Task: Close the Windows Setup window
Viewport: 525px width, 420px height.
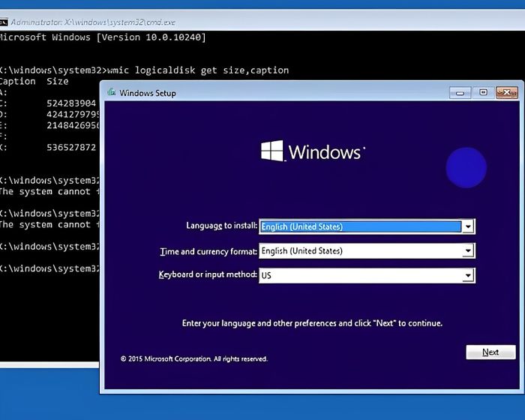Action: [507, 92]
